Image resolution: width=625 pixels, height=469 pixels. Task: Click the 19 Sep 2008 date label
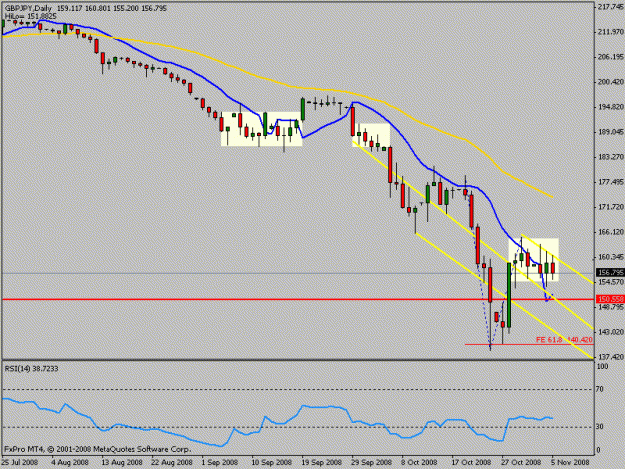[321, 463]
